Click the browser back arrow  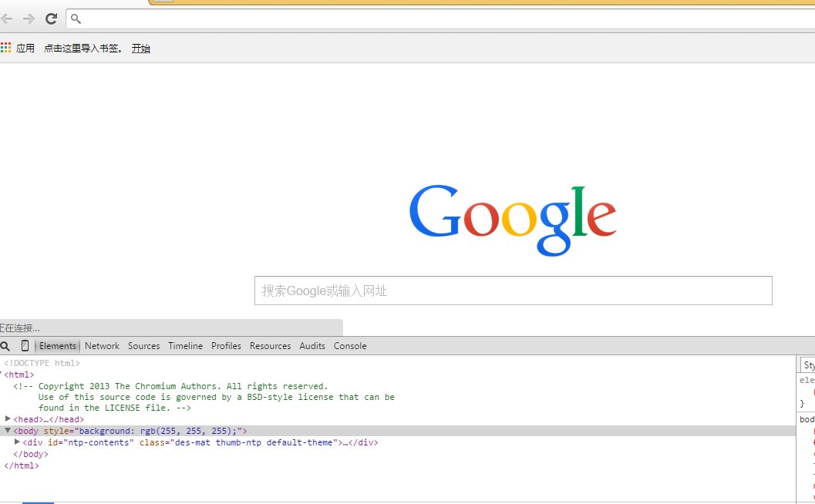tap(7, 18)
